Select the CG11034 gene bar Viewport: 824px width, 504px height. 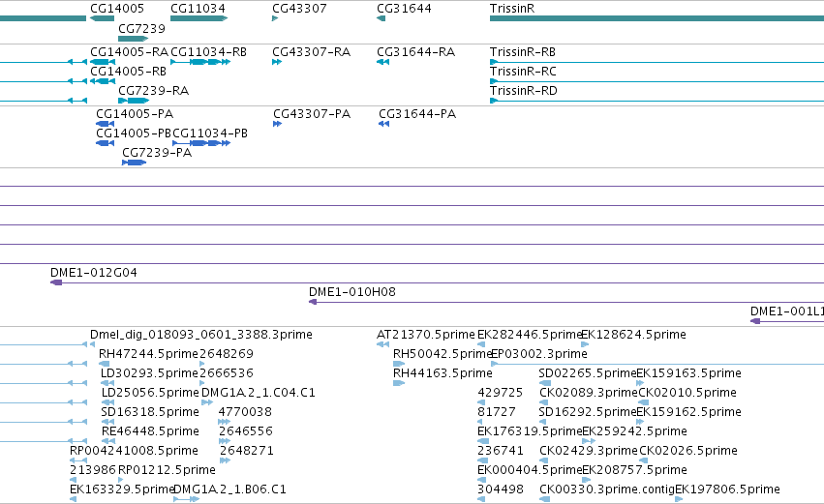pos(198,18)
